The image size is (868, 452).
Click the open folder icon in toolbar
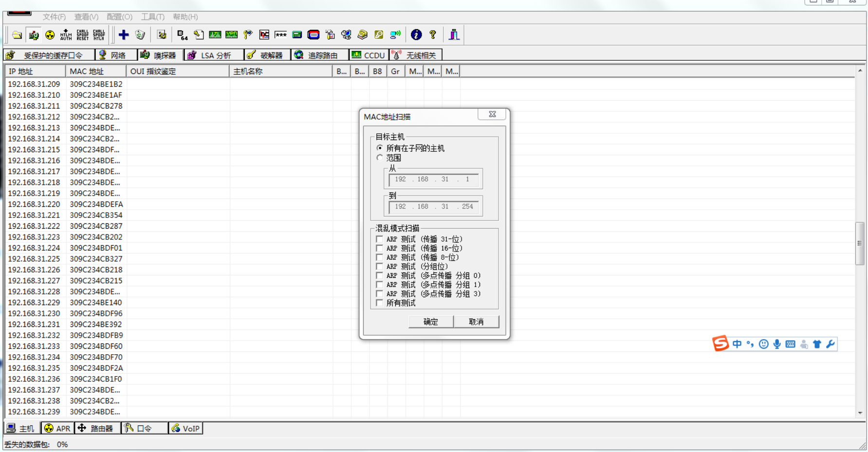tap(17, 35)
